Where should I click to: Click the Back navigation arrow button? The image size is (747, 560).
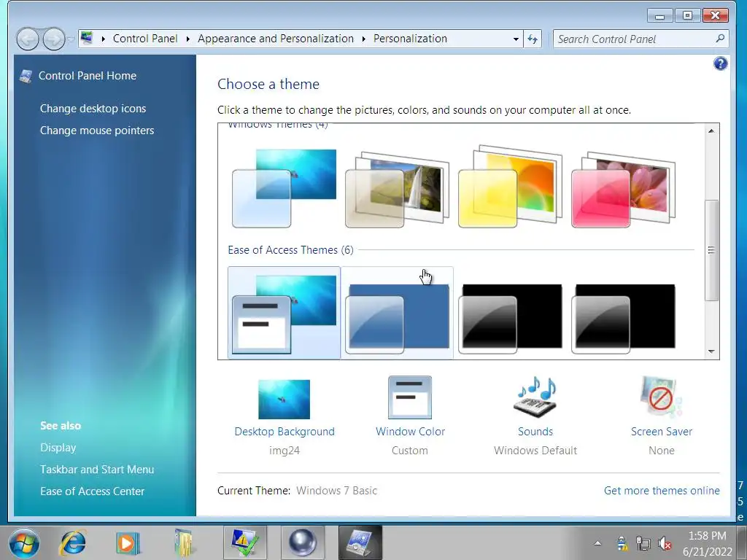tap(28, 39)
